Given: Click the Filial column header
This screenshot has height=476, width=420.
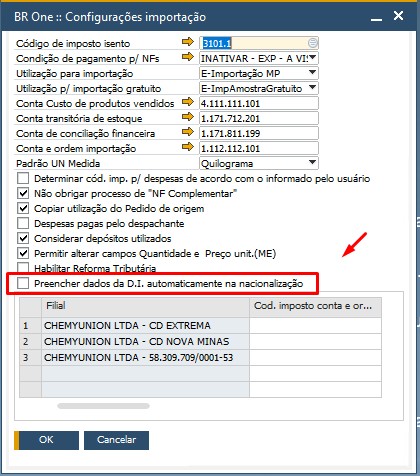Looking at the screenshot, I should (145, 307).
